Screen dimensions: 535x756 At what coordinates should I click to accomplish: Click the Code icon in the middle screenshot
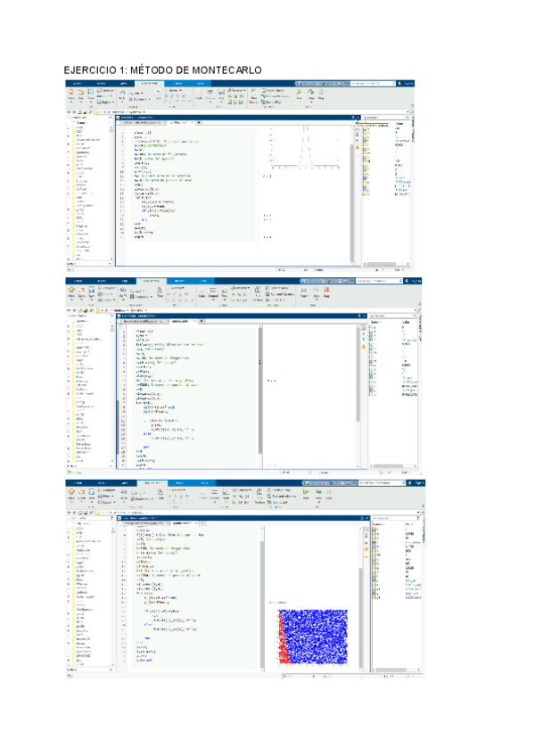pos(202,291)
